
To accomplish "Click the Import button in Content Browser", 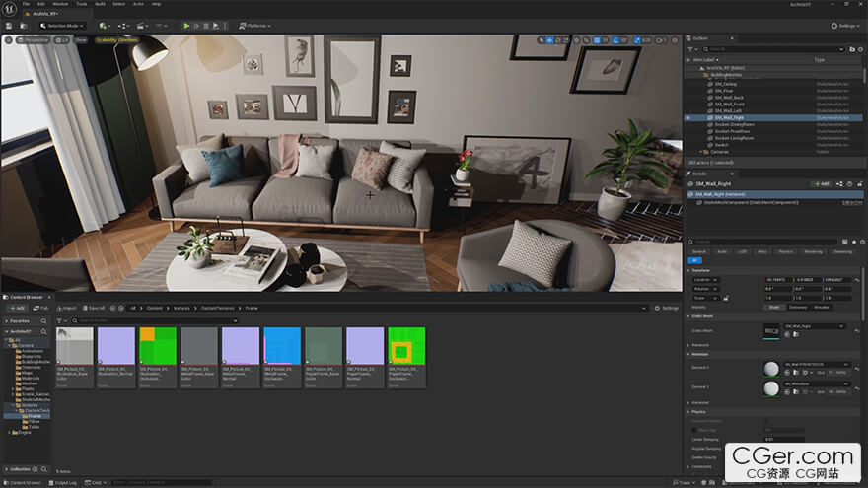I will (x=67, y=308).
